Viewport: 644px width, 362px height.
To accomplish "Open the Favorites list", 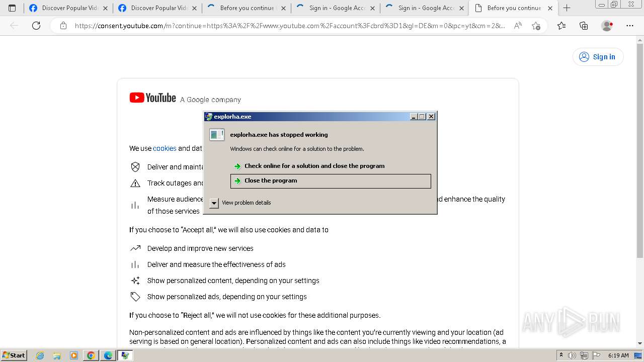I will coord(561,26).
